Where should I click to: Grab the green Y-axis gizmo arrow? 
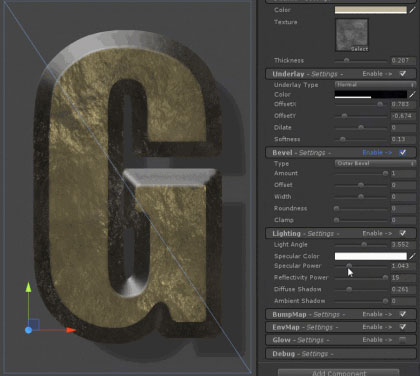[29, 287]
